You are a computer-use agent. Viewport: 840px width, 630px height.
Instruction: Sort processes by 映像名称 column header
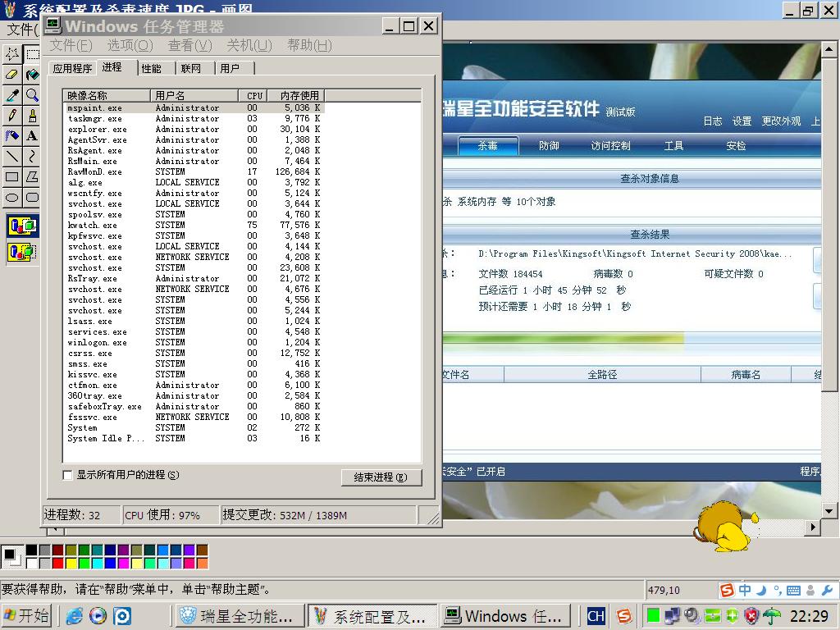[x=107, y=95]
